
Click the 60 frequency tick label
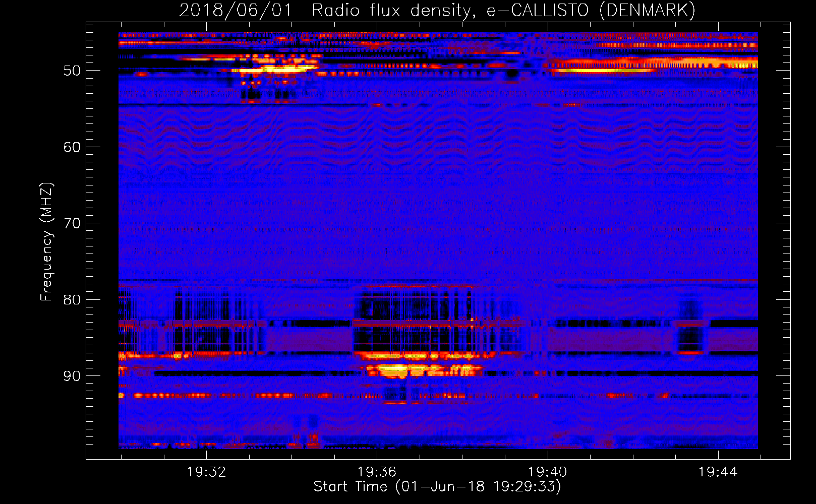point(72,147)
